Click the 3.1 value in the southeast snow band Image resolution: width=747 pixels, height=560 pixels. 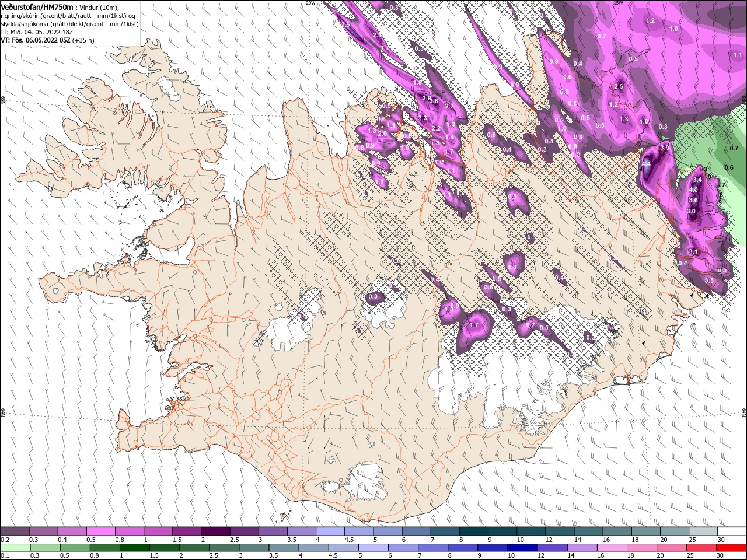click(x=693, y=251)
